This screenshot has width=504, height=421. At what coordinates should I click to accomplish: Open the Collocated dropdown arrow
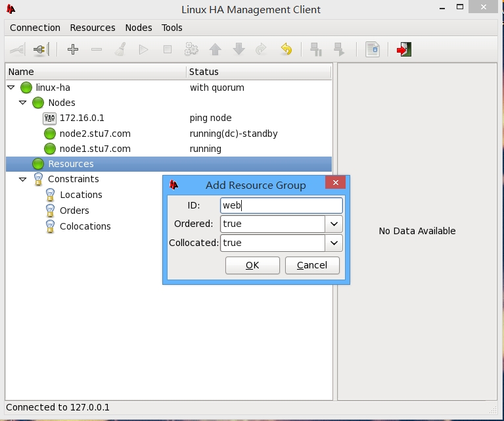tap(334, 243)
